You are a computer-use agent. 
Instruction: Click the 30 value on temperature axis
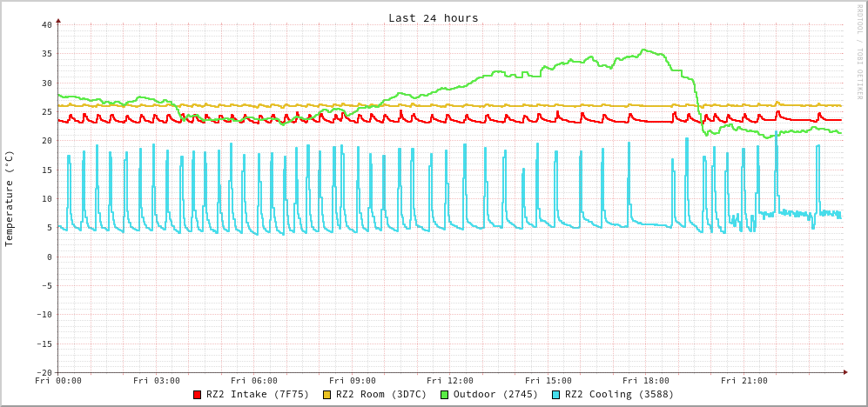[x=46, y=83]
